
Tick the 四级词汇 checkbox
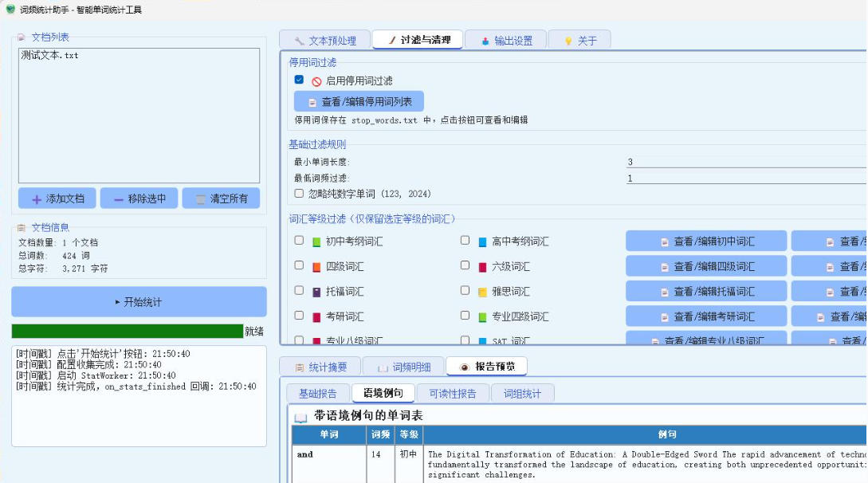coord(299,265)
